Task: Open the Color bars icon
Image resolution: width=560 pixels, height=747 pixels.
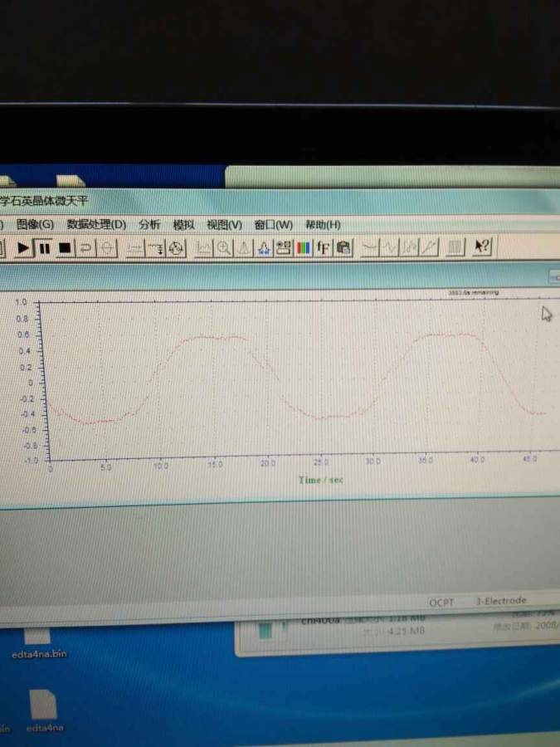Action: pyautogui.click(x=303, y=247)
